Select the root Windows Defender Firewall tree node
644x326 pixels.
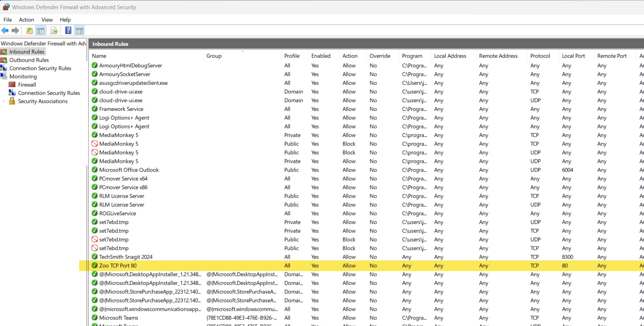click(x=43, y=44)
